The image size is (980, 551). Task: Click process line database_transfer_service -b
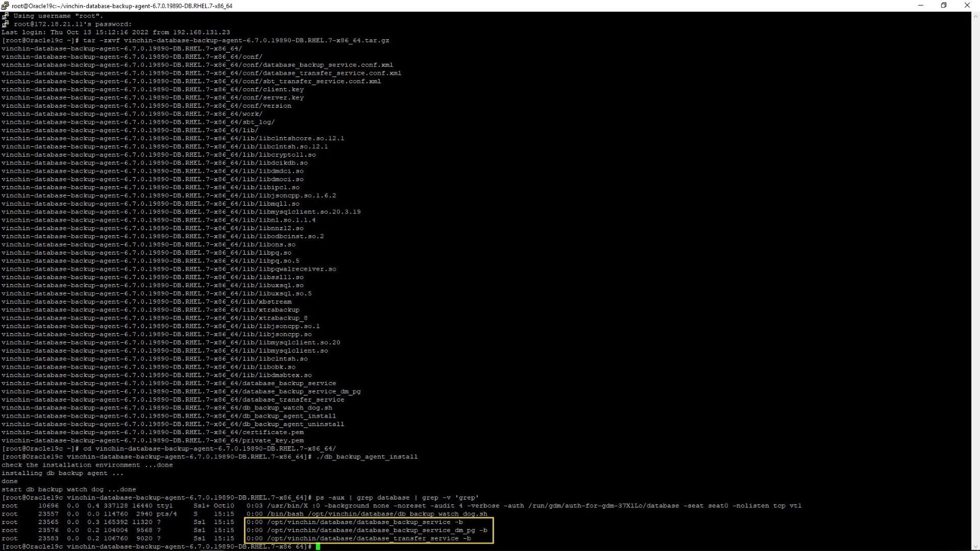[x=236, y=538]
